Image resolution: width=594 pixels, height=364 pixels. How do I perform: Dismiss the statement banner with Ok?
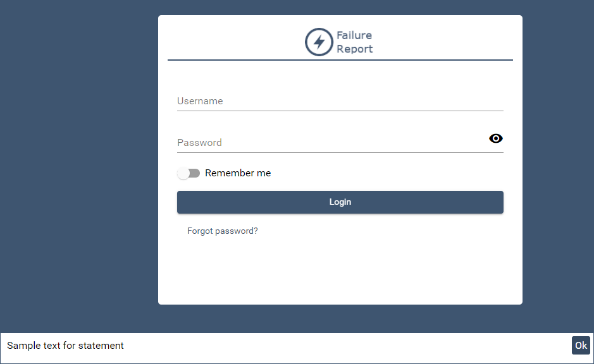coord(581,346)
